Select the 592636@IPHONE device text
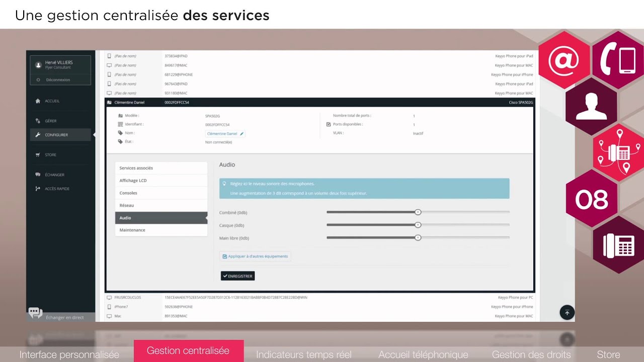This screenshot has height=362, width=644. click(179, 307)
